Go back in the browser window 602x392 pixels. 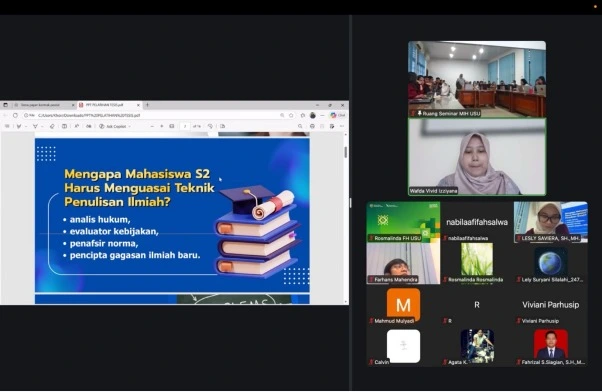tap(5, 115)
